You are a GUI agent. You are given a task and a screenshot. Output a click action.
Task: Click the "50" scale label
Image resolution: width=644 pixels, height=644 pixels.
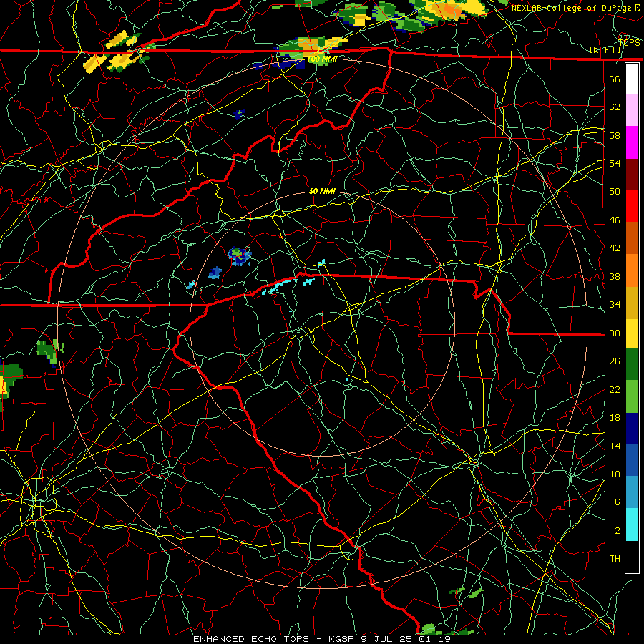click(615, 191)
